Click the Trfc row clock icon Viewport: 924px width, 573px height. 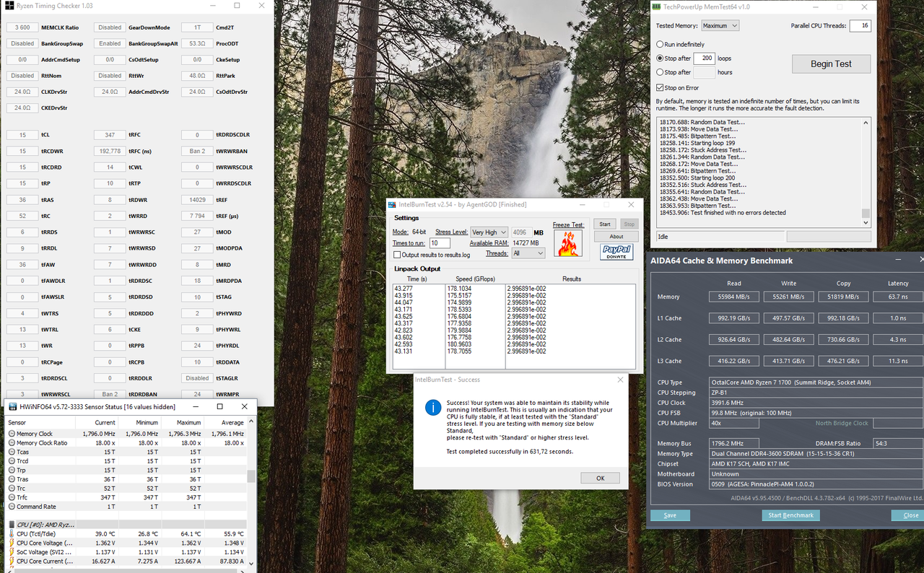click(12, 497)
